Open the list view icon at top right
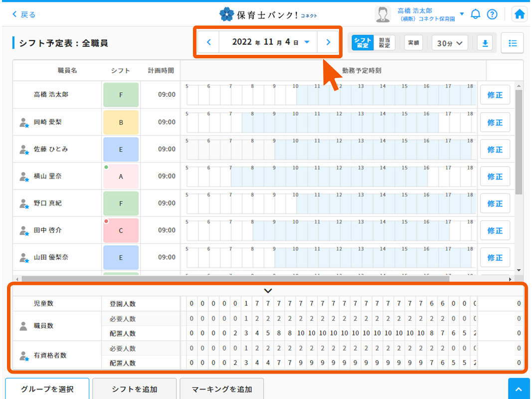The height and width of the screenshot is (399, 532). coord(512,43)
